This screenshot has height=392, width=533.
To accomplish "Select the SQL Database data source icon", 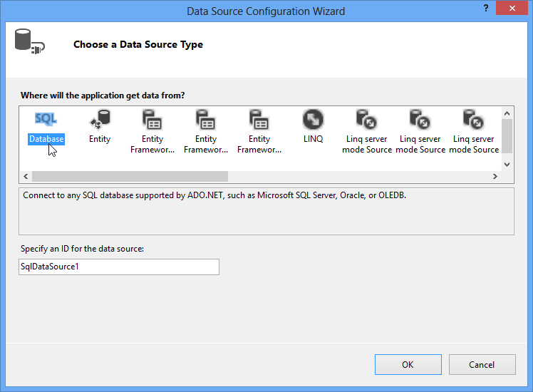I will (x=46, y=119).
